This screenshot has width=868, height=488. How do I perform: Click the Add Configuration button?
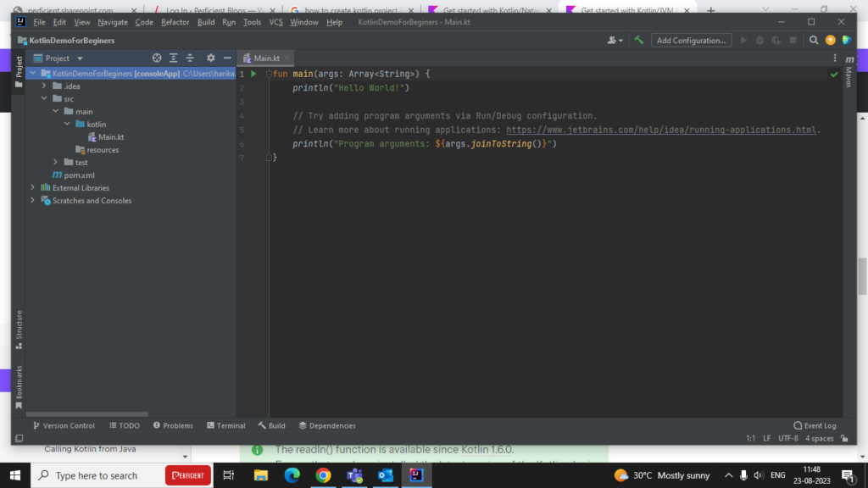tap(691, 40)
